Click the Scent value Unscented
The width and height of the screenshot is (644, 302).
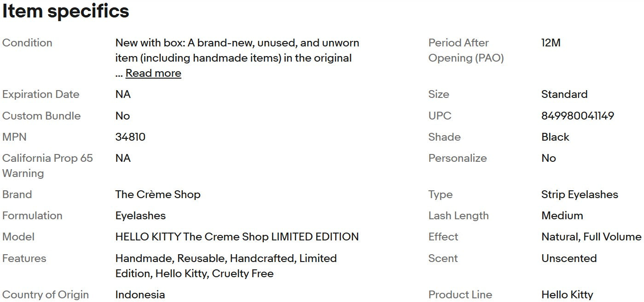[569, 258]
